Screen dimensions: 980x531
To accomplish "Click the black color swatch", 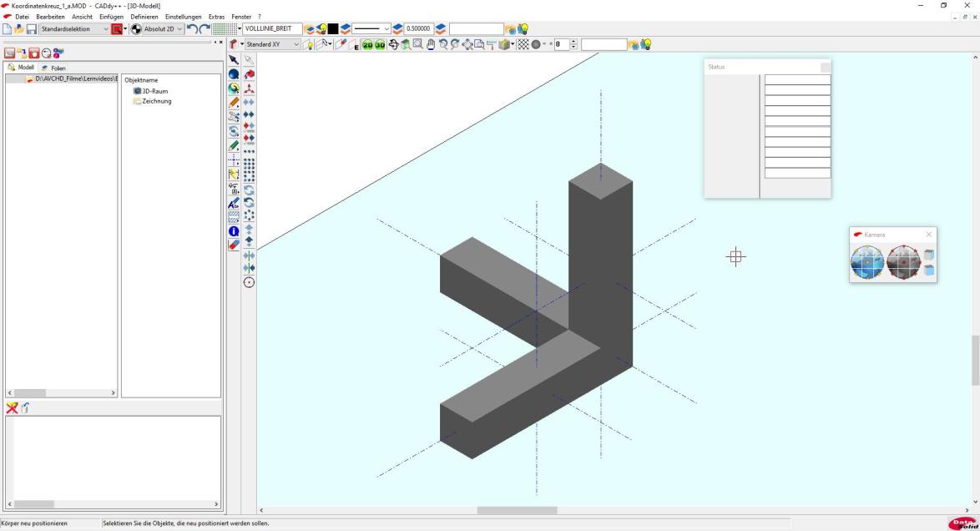I will pyautogui.click(x=332, y=29).
